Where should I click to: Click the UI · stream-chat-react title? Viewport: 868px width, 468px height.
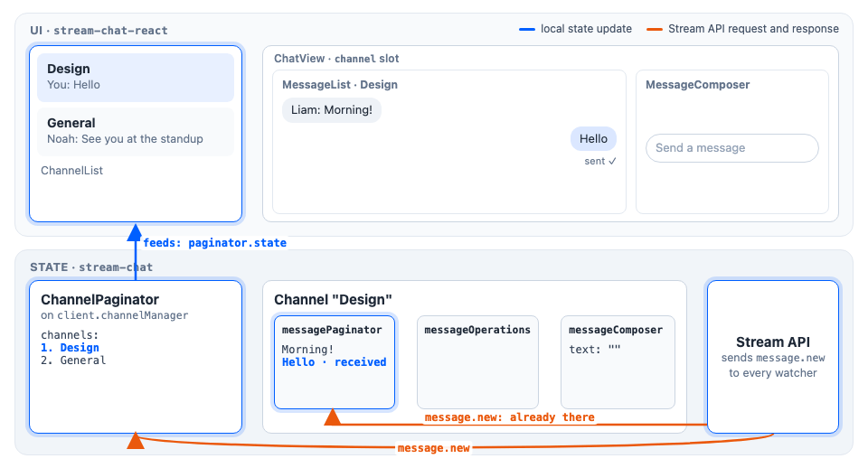coord(99,31)
